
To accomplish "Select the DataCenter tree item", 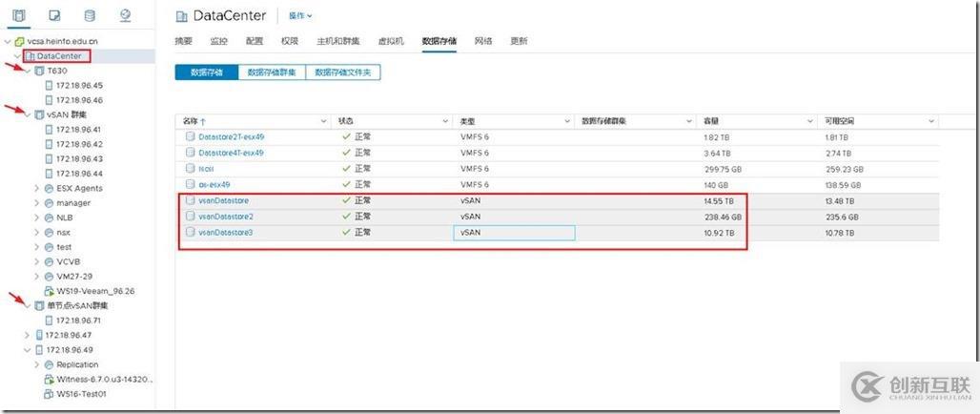I will [59, 56].
